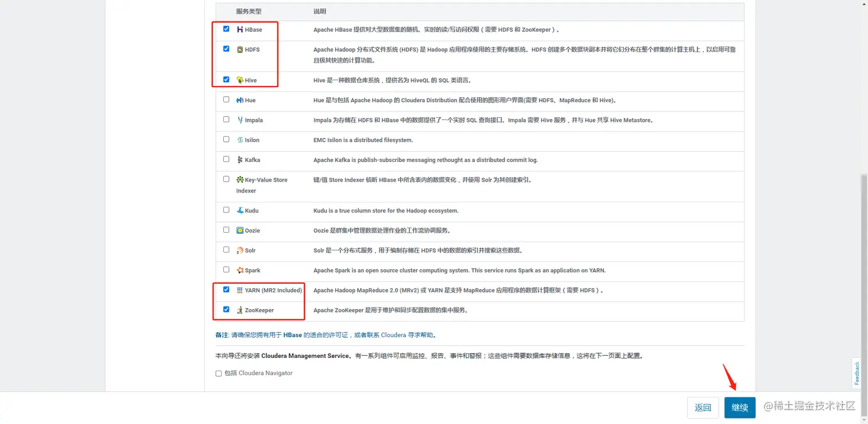
Task: Enable the Spark checkbox
Action: point(226,269)
